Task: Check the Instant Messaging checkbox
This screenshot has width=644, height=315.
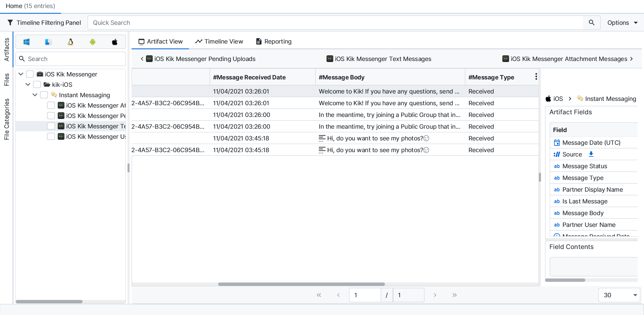Action: [44, 95]
